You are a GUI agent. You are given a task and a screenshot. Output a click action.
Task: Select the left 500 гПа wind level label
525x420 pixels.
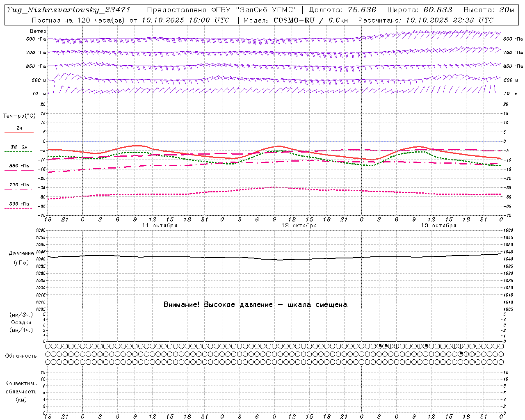click(36, 39)
